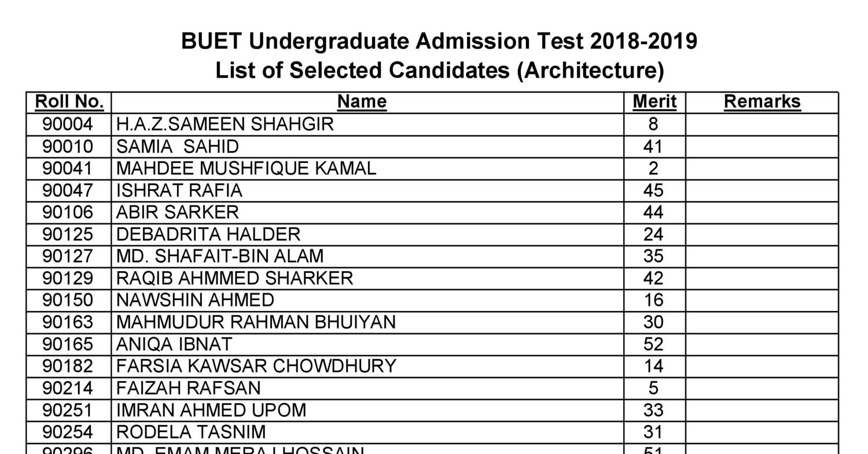Click the Remarks column header
The width and height of the screenshot is (868, 454).
tap(762, 102)
